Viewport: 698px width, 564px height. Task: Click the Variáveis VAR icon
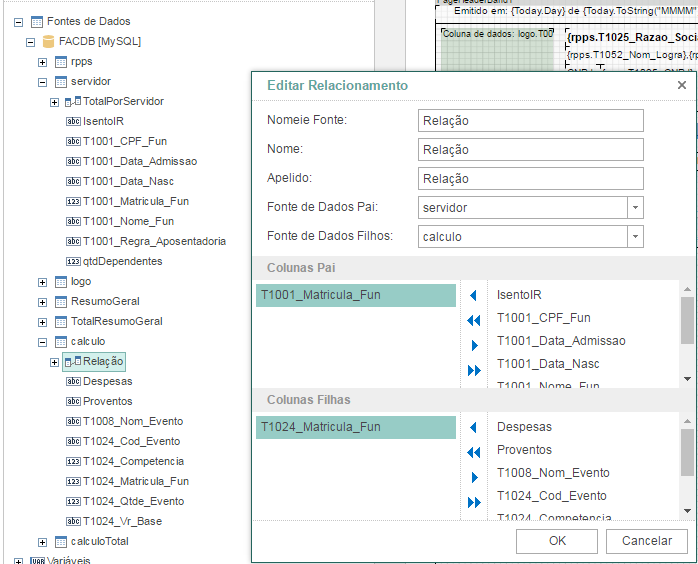click(37, 561)
